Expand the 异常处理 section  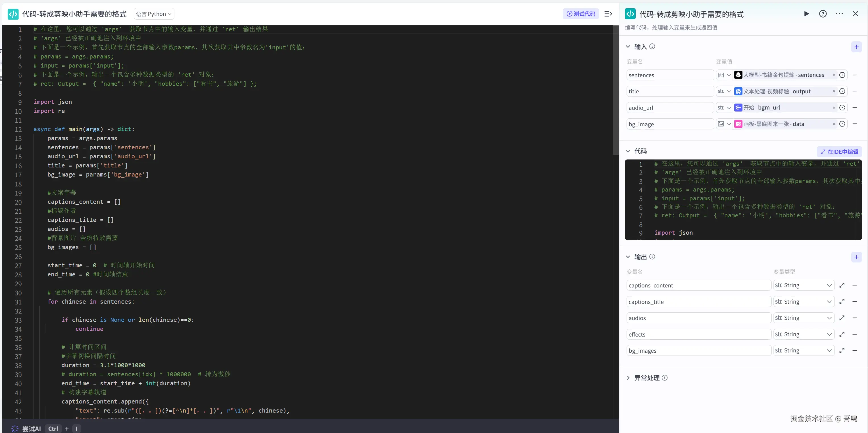pyautogui.click(x=628, y=378)
